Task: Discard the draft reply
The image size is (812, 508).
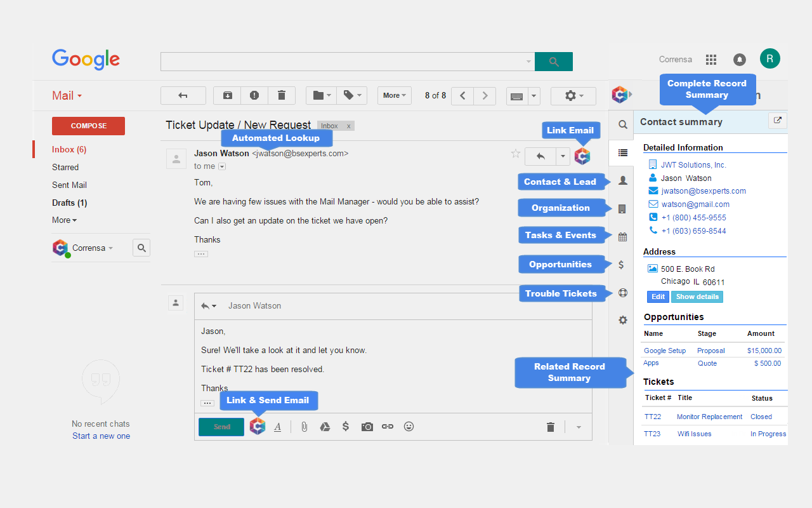Action: pos(551,427)
